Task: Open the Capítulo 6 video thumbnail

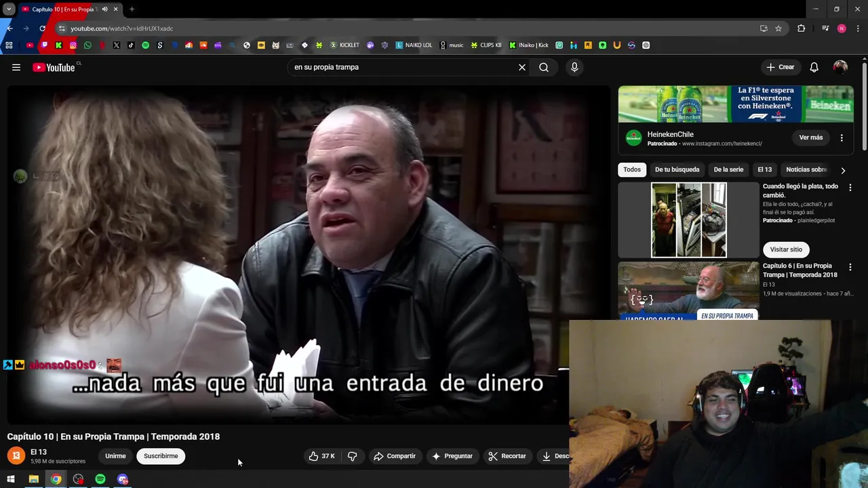Action: click(688, 290)
